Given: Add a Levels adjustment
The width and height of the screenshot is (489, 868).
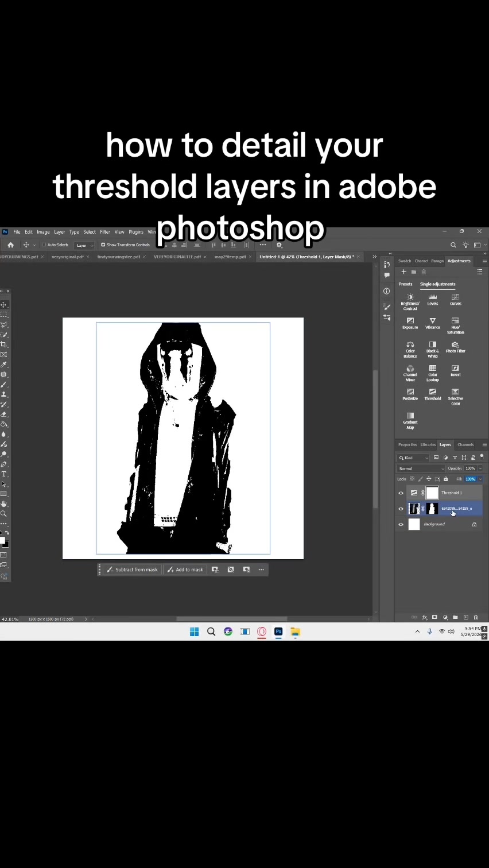Looking at the screenshot, I should coord(433,300).
